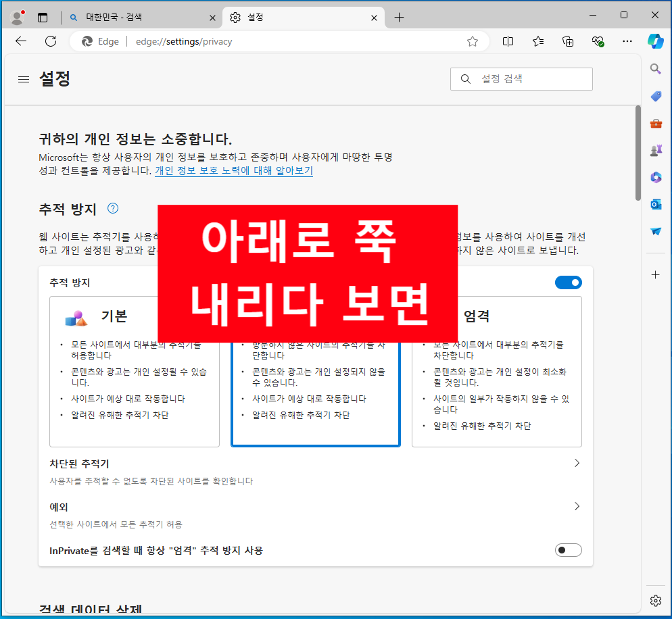Image resolution: width=672 pixels, height=619 pixels.
Task: Click the 차단된 추적기 row label
Action: 79,464
